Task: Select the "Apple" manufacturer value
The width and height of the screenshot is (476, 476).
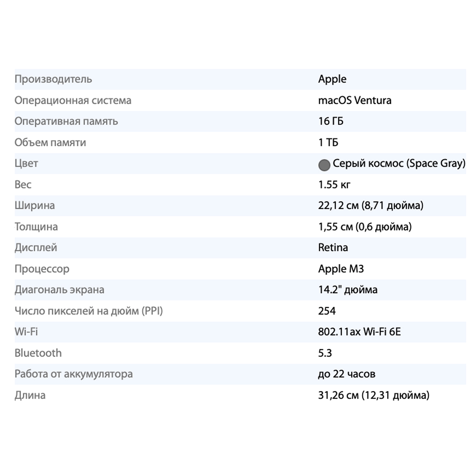Action: tap(332, 79)
